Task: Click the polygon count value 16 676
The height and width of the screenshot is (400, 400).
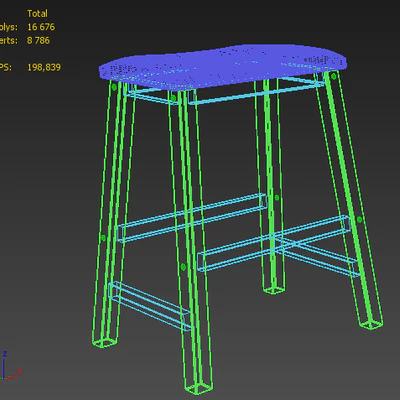Action: tap(41, 27)
